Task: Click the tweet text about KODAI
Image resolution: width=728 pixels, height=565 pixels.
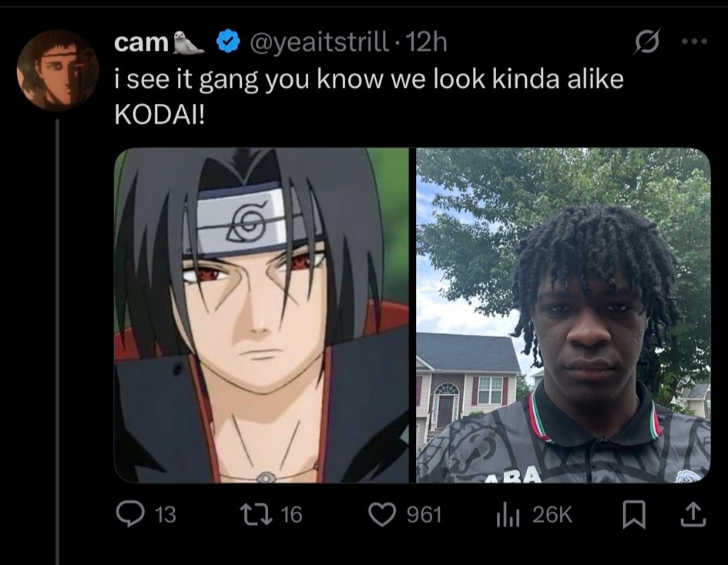Action: coord(369,96)
